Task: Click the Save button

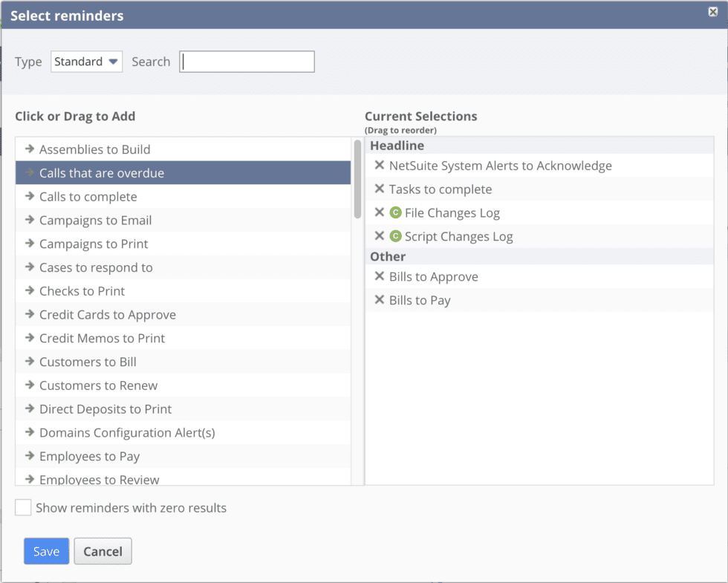Action: tap(46, 551)
